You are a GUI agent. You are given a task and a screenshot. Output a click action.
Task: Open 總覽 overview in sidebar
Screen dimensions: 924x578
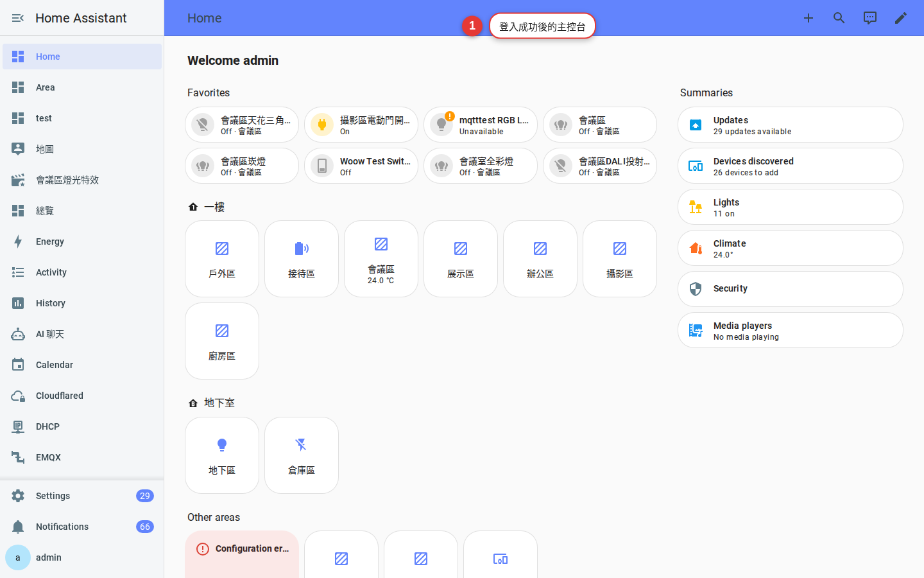click(x=82, y=211)
